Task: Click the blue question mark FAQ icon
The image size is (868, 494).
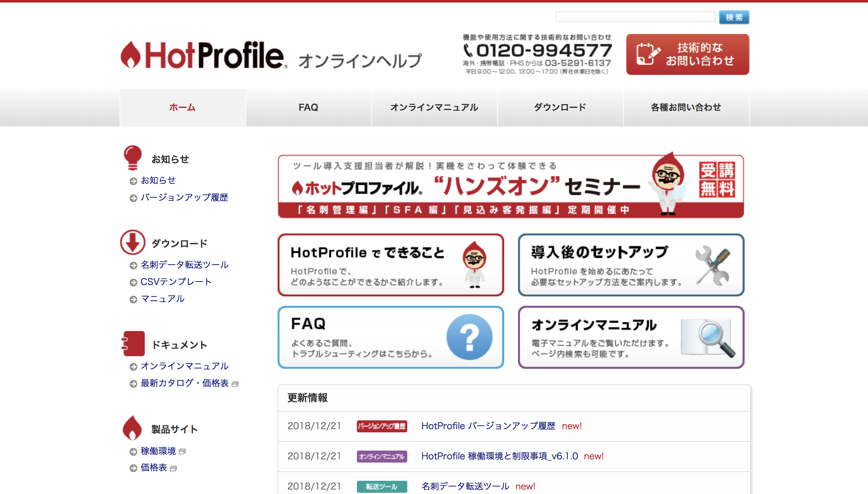Action: coord(469,337)
